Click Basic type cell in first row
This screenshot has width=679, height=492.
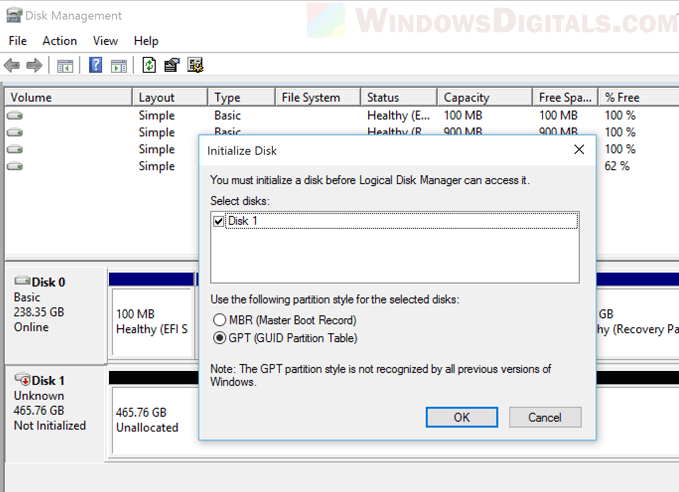click(x=227, y=116)
